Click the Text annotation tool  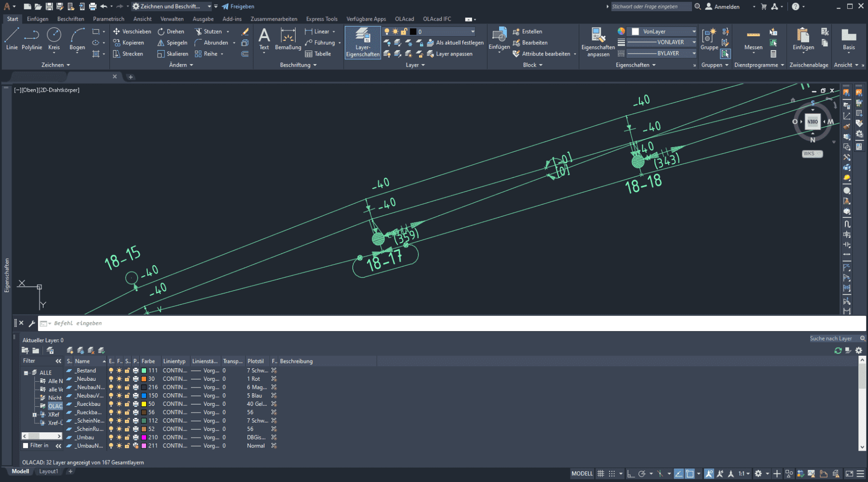[264, 39]
